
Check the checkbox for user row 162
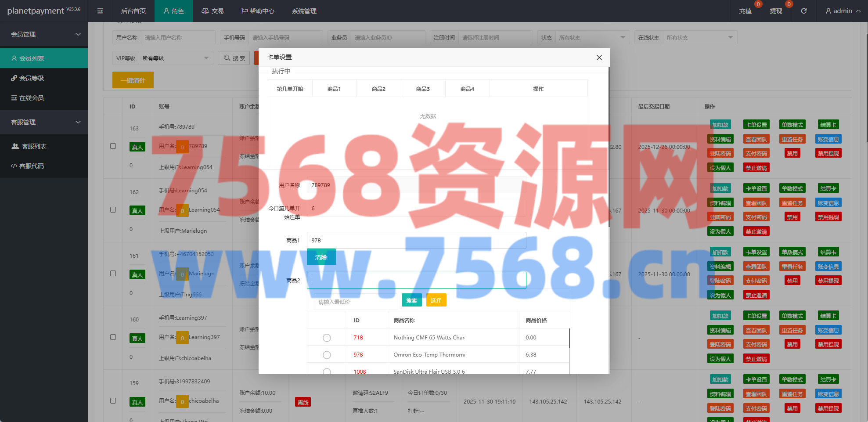tap(113, 210)
